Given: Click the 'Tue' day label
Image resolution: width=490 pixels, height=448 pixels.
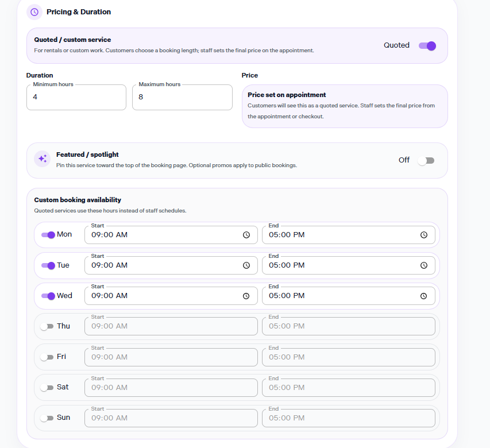Looking at the screenshot, I should (63, 265).
